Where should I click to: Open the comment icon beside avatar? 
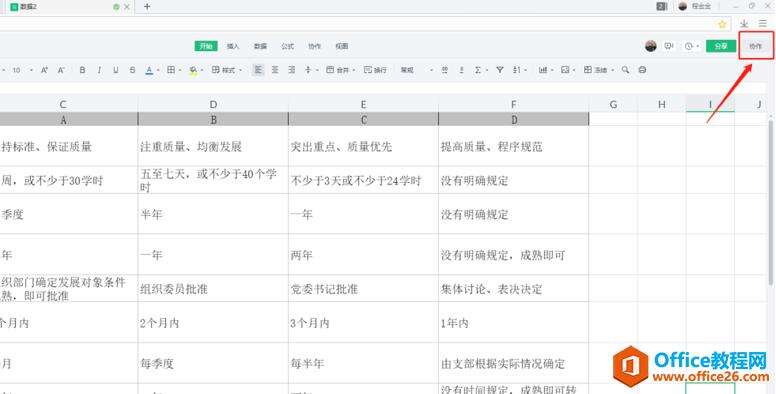669,46
